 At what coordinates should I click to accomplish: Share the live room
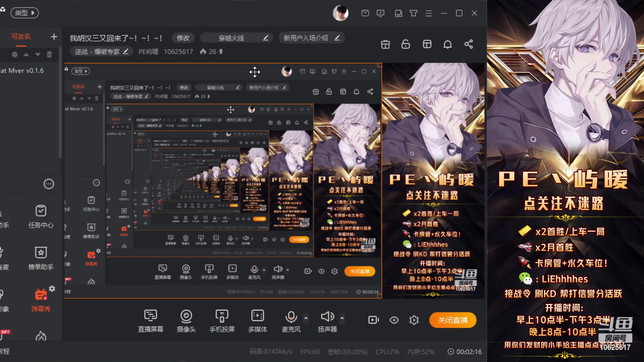469,44
